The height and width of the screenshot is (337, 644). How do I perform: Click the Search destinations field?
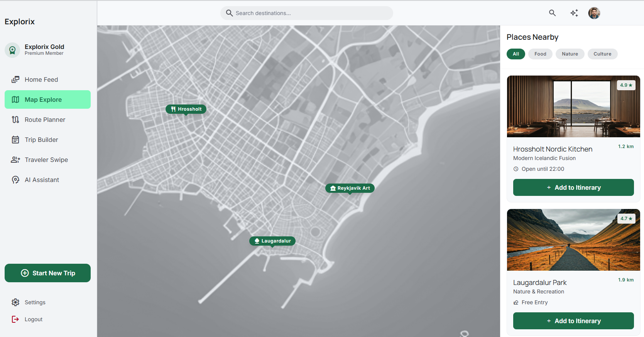pyautogui.click(x=307, y=13)
